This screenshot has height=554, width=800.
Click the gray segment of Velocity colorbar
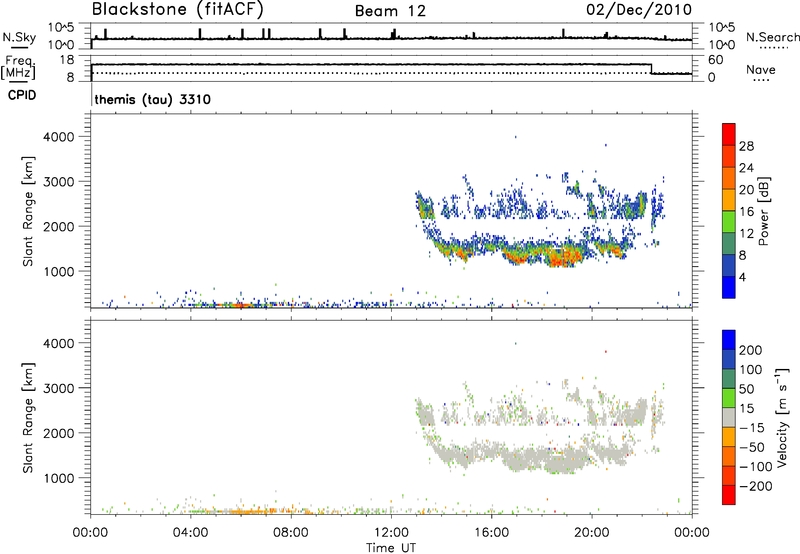[729, 417]
